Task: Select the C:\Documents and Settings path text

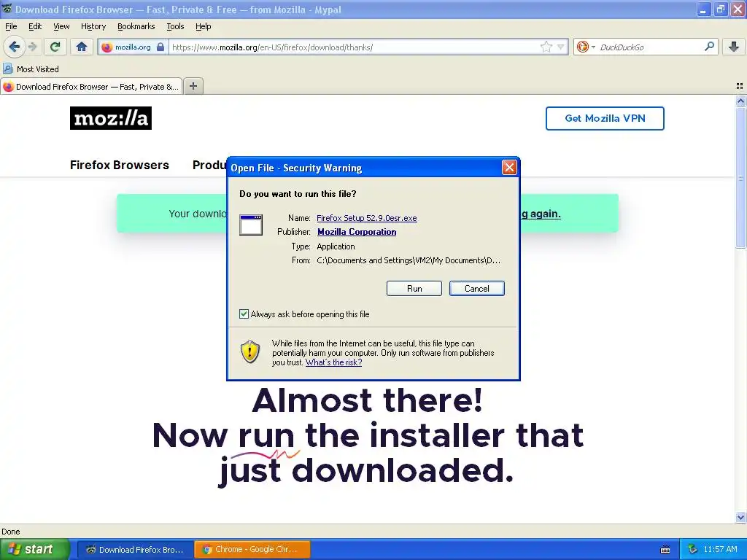Action: (409, 260)
